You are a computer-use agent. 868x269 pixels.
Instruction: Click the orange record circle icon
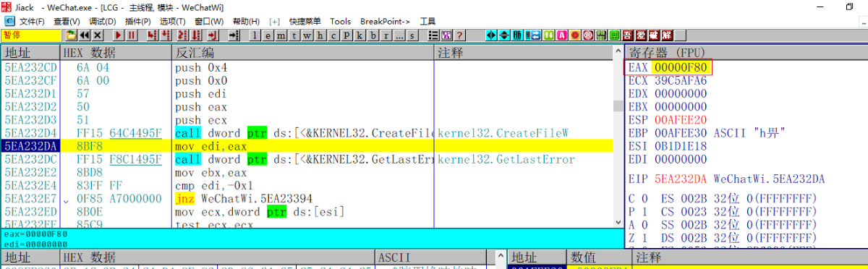tap(575, 35)
